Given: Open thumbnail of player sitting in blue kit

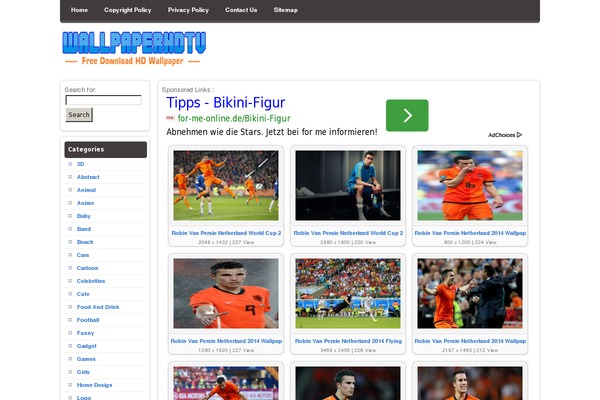Looking at the screenshot, I should click(348, 185).
